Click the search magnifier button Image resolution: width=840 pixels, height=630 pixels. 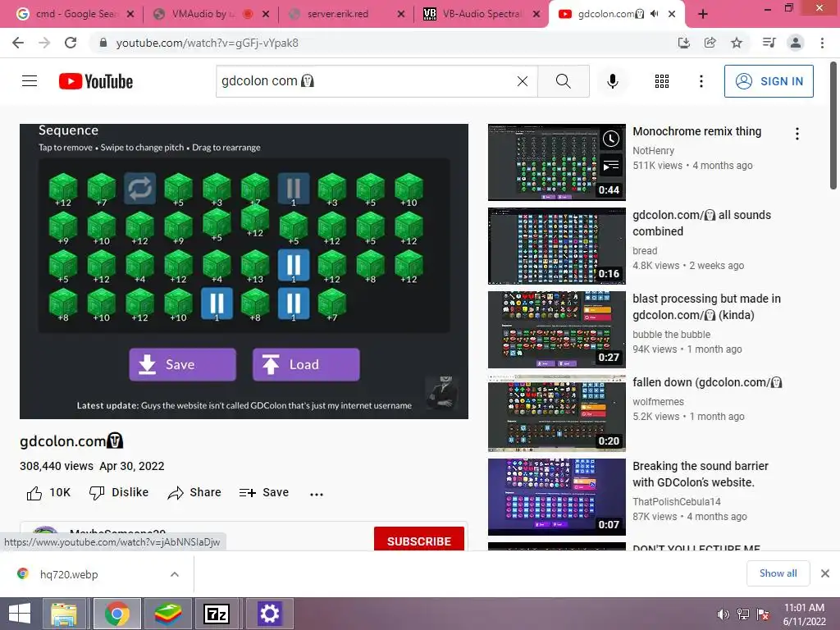pos(563,81)
